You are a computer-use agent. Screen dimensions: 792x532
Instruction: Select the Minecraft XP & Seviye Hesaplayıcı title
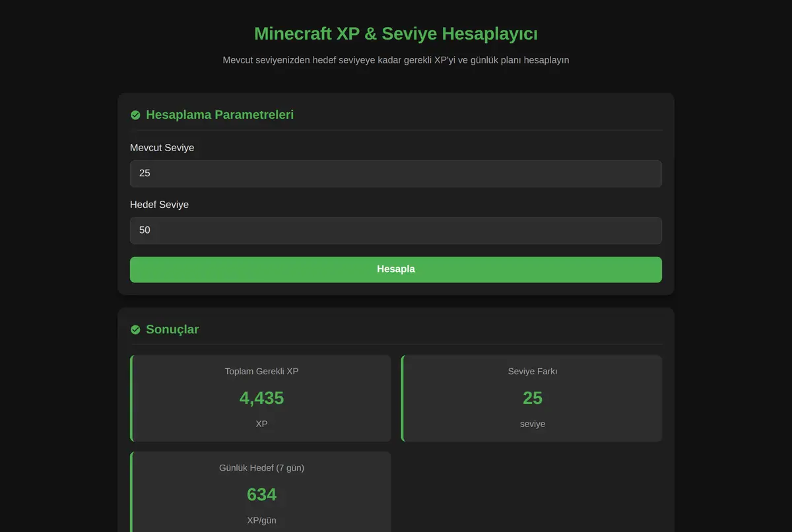[396, 34]
